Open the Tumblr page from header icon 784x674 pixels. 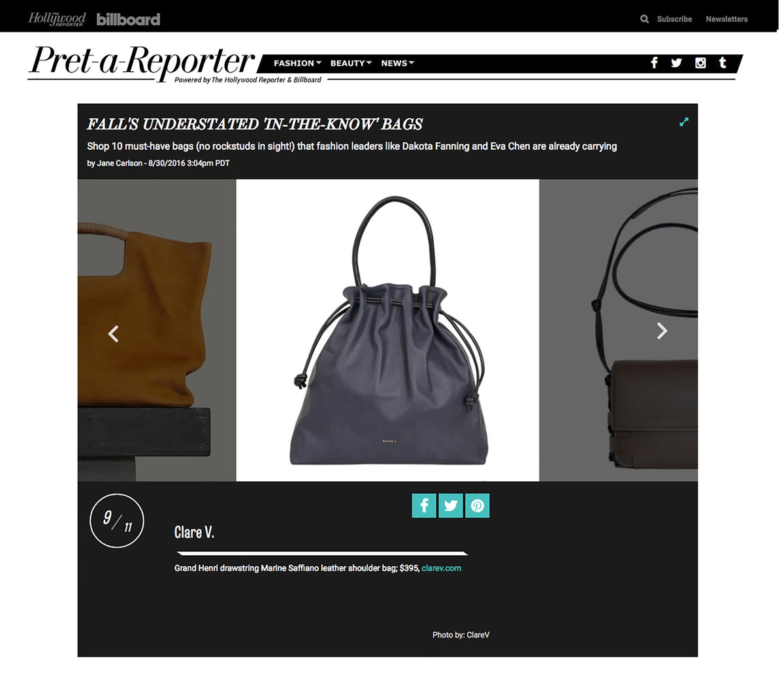tap(723, 63)
